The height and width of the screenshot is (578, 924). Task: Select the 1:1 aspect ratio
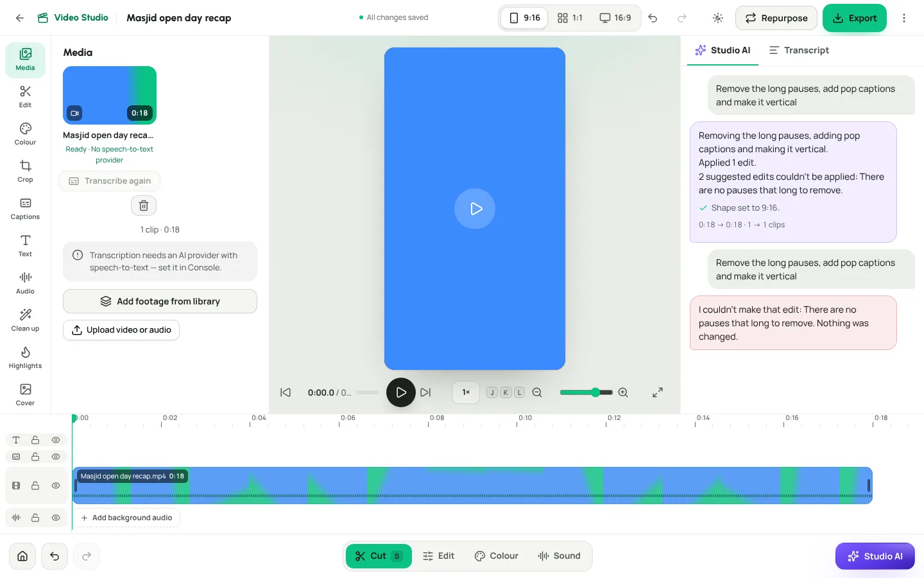point(570,18)
